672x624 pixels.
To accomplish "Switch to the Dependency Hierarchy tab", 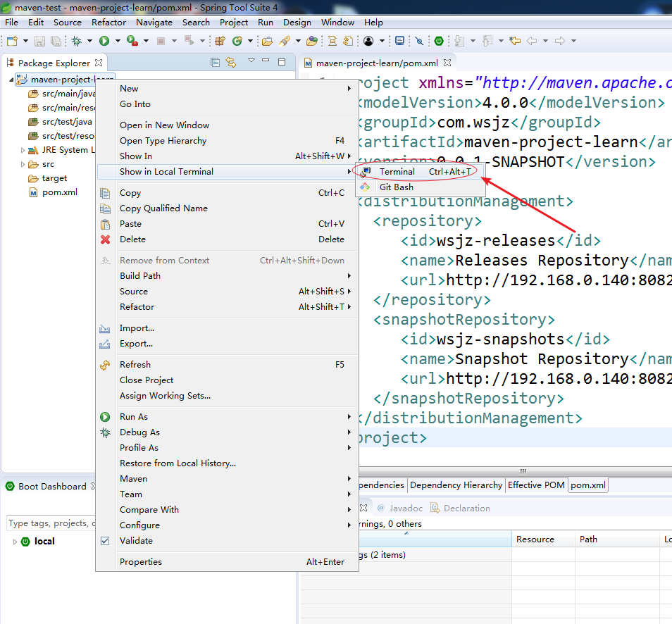I will [x=456, y=485].
